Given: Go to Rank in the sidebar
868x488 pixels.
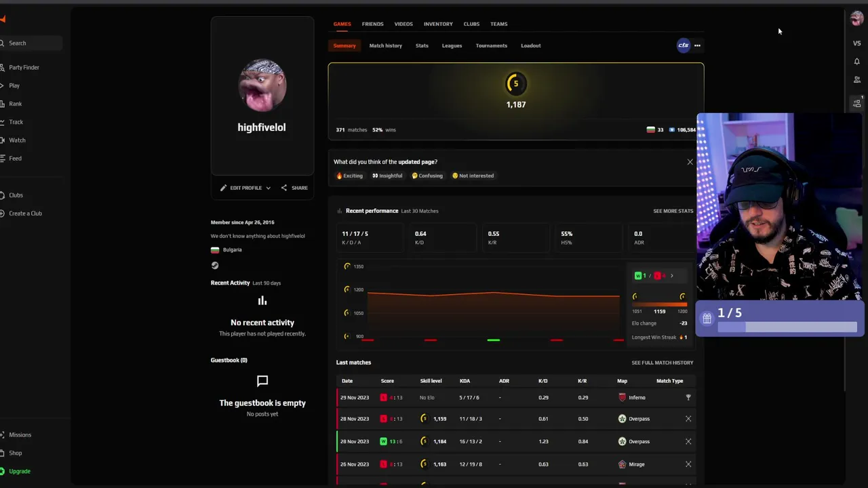Looking at the screenshot, I should pyautogui.click(x=15, y=104).
